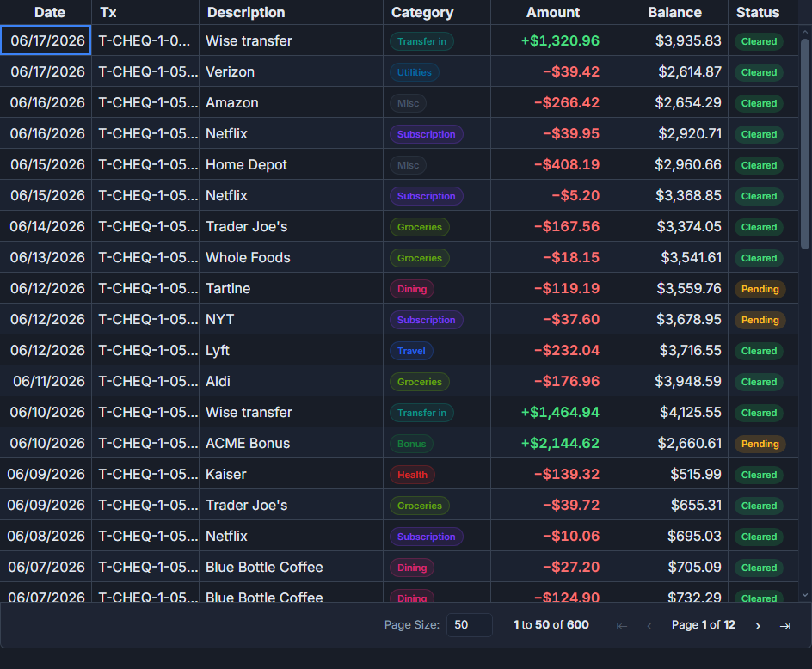Select the Whole Foods description cell
812x669 pixels.
291,257
